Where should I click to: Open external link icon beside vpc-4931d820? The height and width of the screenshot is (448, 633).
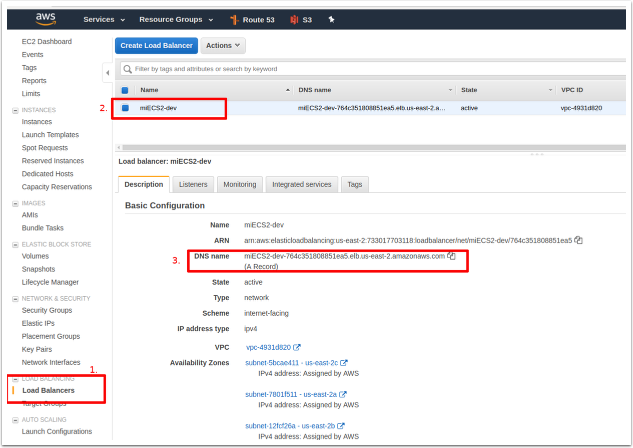(x=297, y=347)
